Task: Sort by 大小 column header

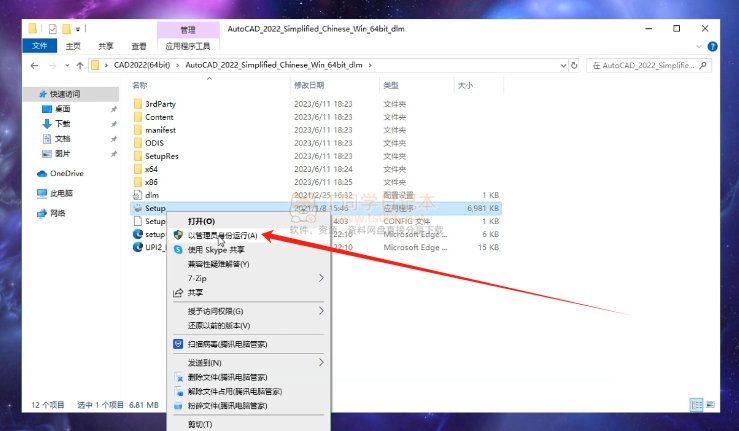Action: (x=466, y=85)
